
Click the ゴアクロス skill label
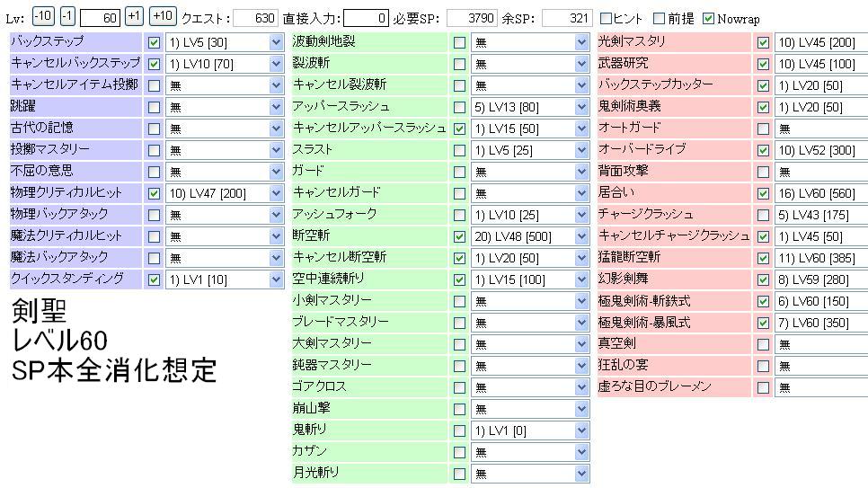[x=319, y=386]
